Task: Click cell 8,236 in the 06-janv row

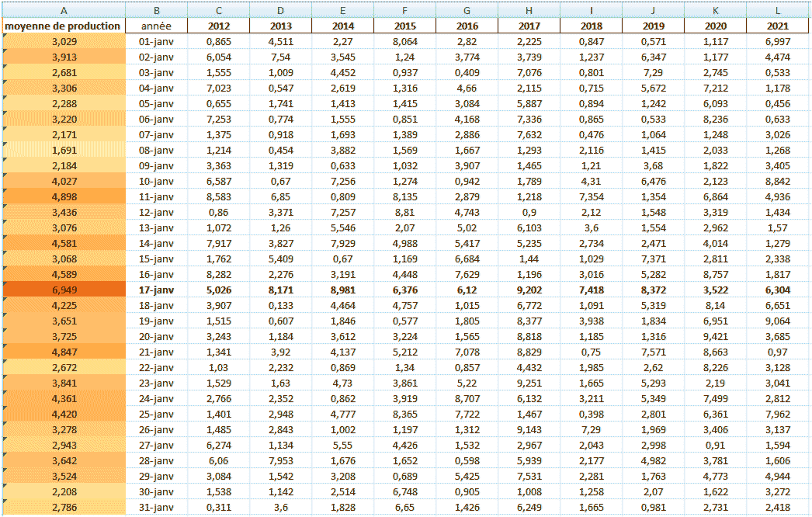Action: 716,119
